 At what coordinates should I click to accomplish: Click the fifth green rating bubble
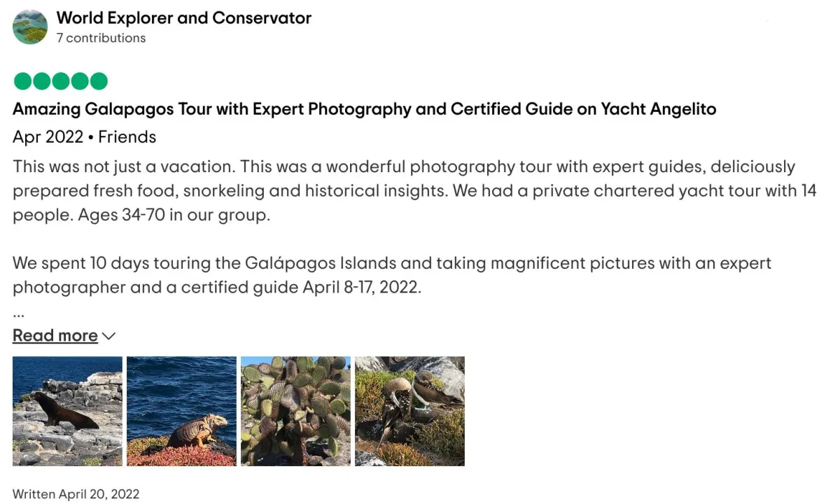pyautogui.click(x=99, y=81)
